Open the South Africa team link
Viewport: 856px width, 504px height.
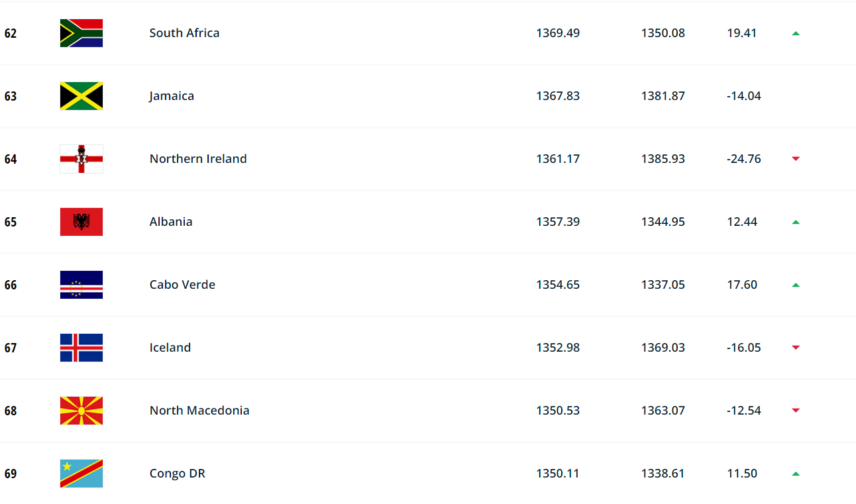184,33
